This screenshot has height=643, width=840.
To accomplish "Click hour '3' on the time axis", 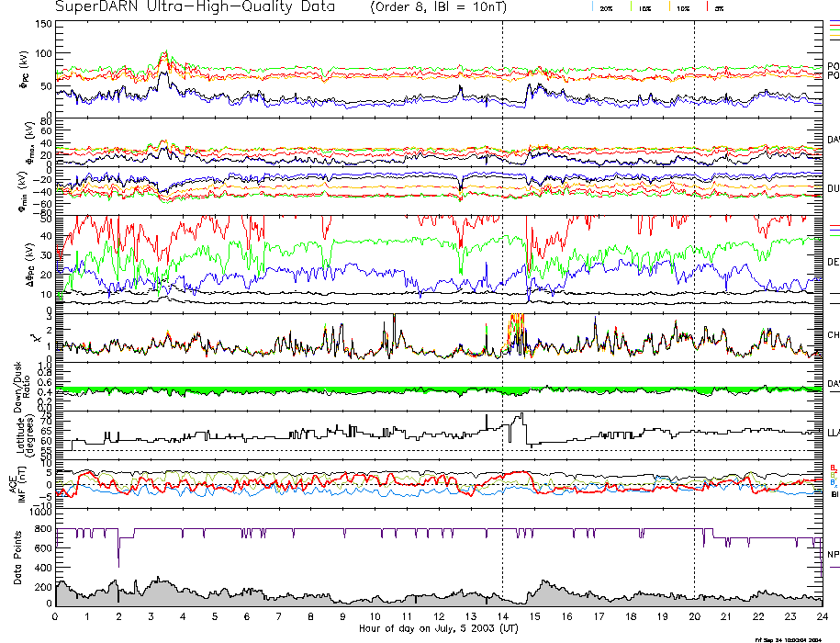I will (x=151, y=616).
